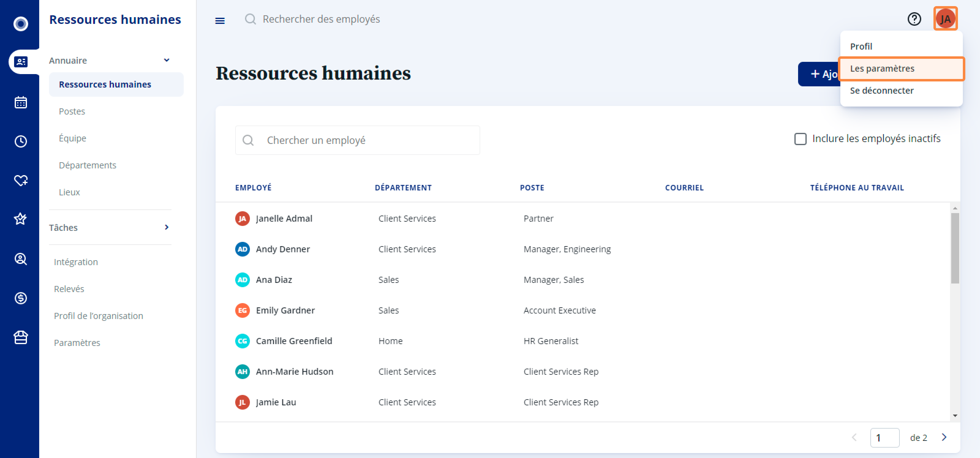The height and width of the screenshot is (458, 980).
Task: Open Équipe in the sidebar
Action: click(72, 138)
